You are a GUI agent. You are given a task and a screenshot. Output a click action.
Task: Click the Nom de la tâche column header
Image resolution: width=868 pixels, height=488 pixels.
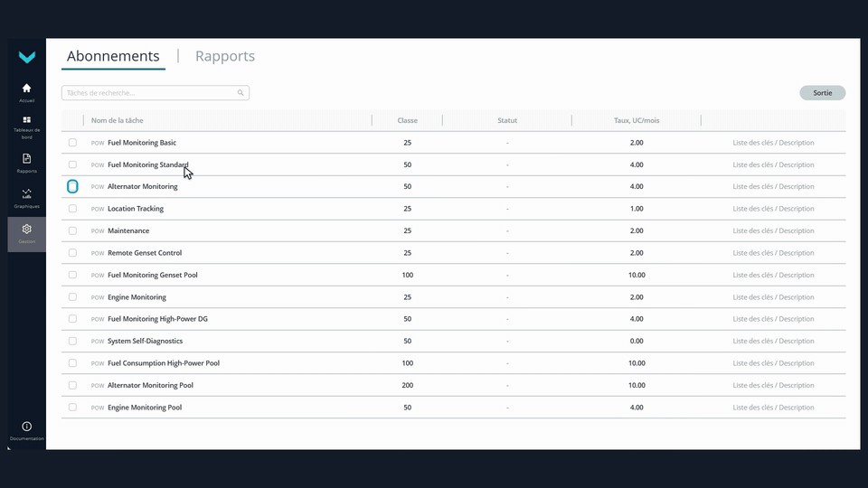117,120
